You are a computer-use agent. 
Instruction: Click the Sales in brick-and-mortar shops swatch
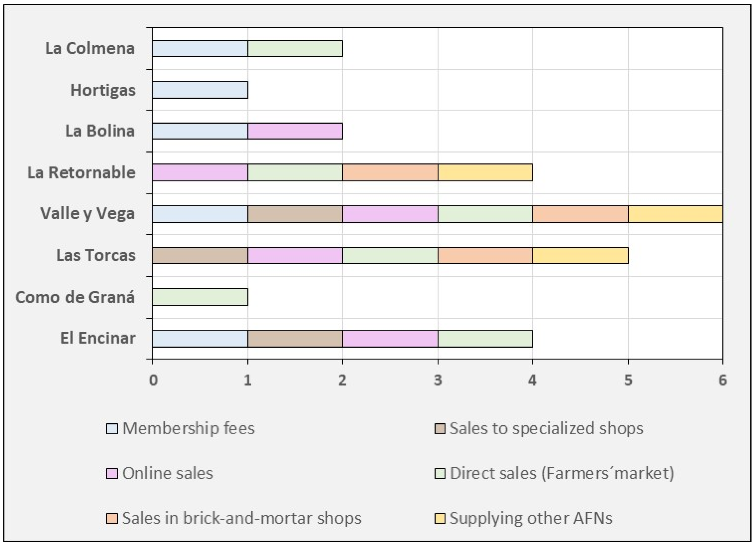pyautogui.click(x=112, y=518)
